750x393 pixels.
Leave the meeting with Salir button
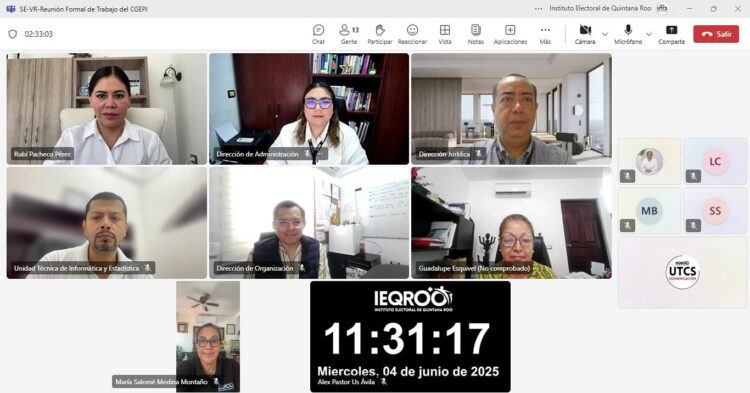click(x=716, y=34)
